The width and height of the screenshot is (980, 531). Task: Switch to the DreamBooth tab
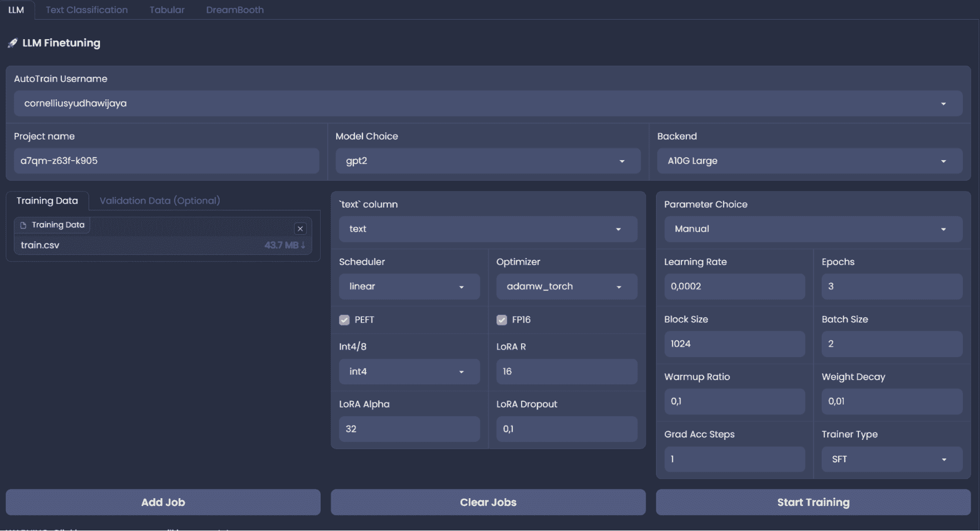click(235, 9)
